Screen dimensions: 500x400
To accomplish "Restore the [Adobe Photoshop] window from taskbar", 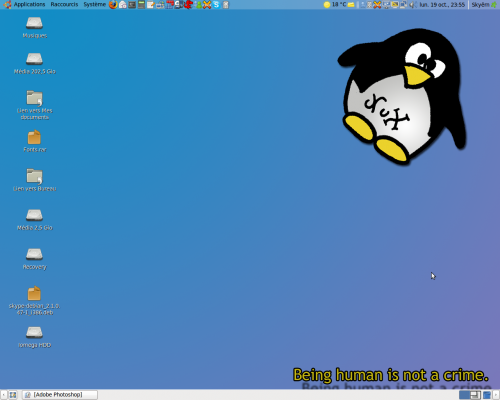I will click(60, 395).
